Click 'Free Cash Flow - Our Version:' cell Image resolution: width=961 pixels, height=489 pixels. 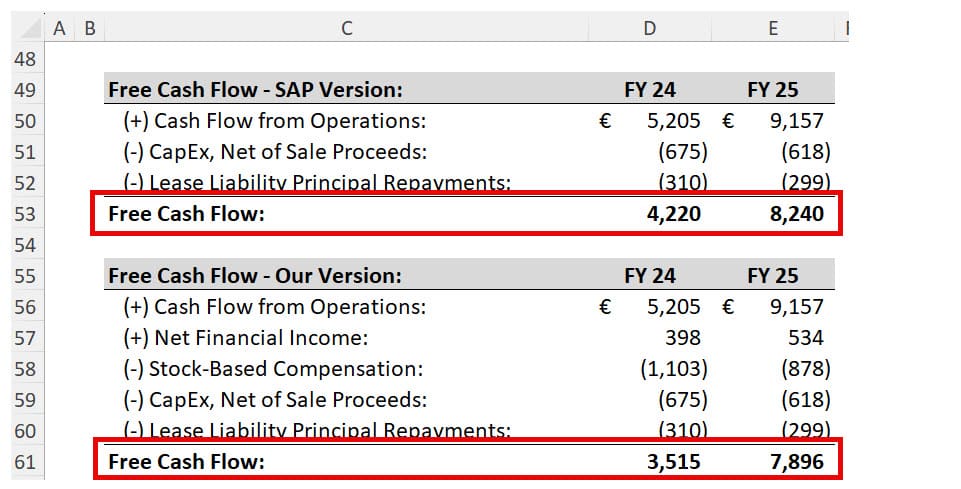[x=255, y=276]
